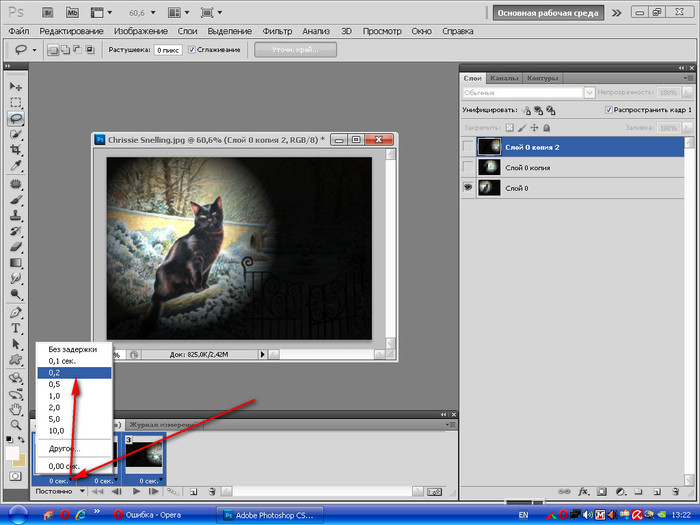Select the Move tool
This screenshot has height=525, width=700.
[x=16, y=86]
